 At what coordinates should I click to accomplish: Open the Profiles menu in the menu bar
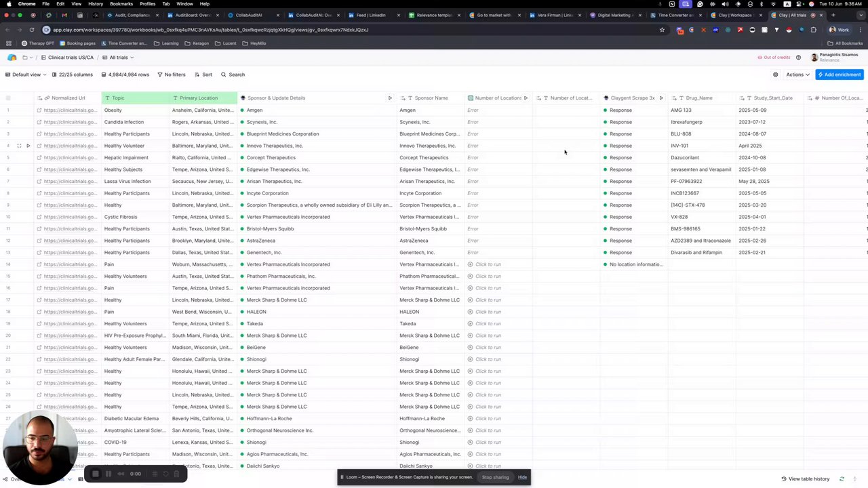[x=147, y=4]
